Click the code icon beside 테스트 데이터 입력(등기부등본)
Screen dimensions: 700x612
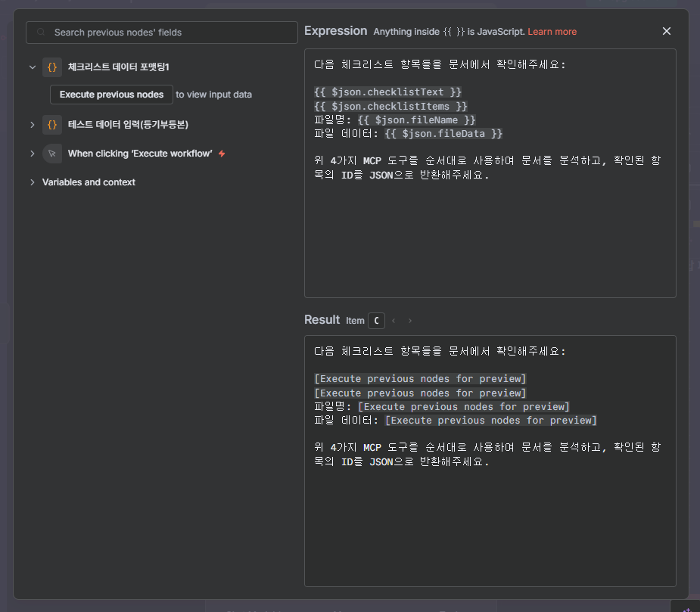point(52,125)
